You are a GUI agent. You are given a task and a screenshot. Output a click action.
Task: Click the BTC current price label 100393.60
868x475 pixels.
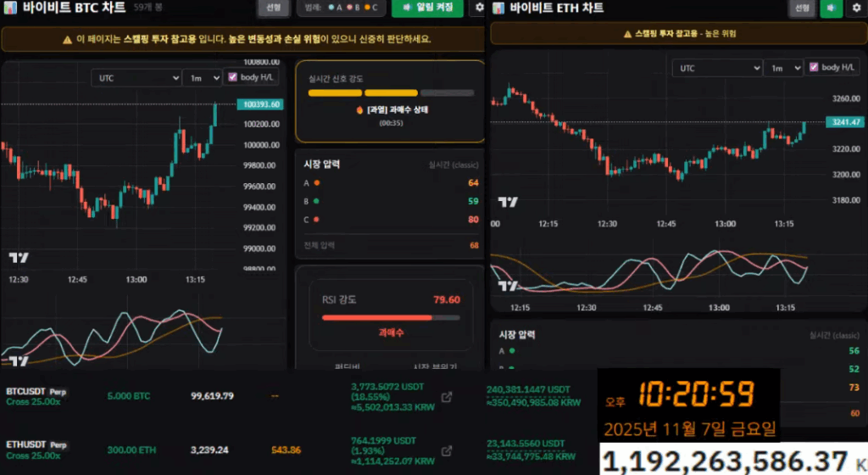coord(261,104)
